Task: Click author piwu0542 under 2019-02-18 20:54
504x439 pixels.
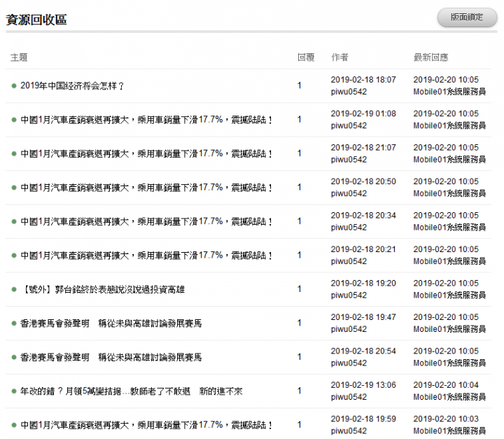Action: pos(349,363)
